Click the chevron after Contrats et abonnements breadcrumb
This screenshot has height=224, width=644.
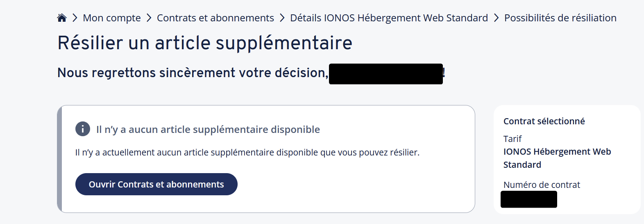pyautogui.click(x=282, y=18)
